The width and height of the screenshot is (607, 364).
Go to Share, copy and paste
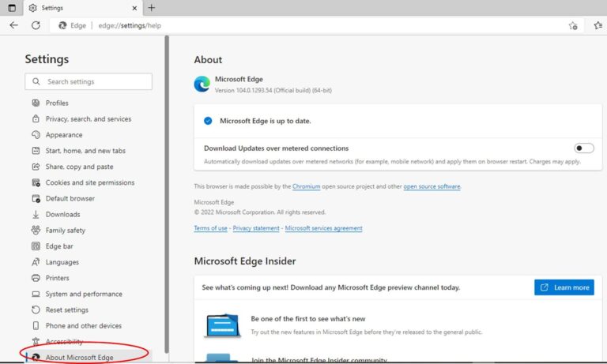coord(79,167)
